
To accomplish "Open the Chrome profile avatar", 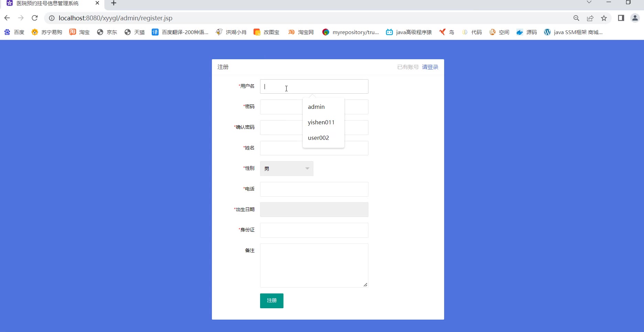I will point(635,18).
